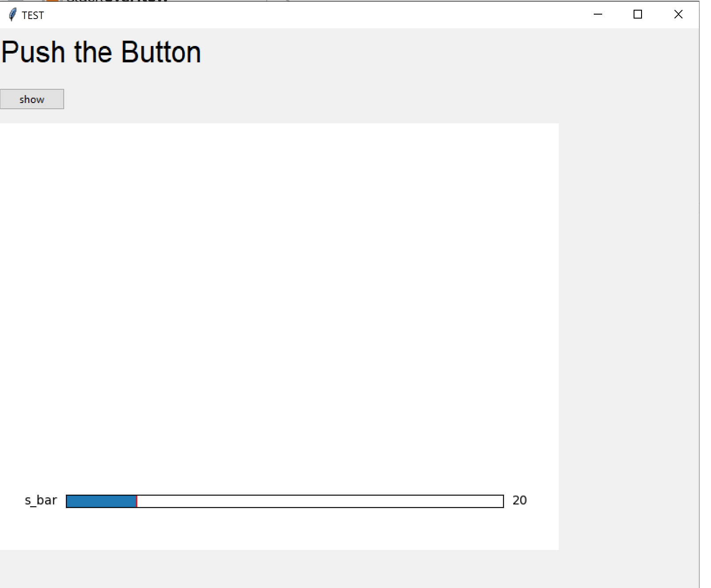Click the Push the Button heading
Image resolution: width=711 pixels, height=588 pixels.
point(101,52)
